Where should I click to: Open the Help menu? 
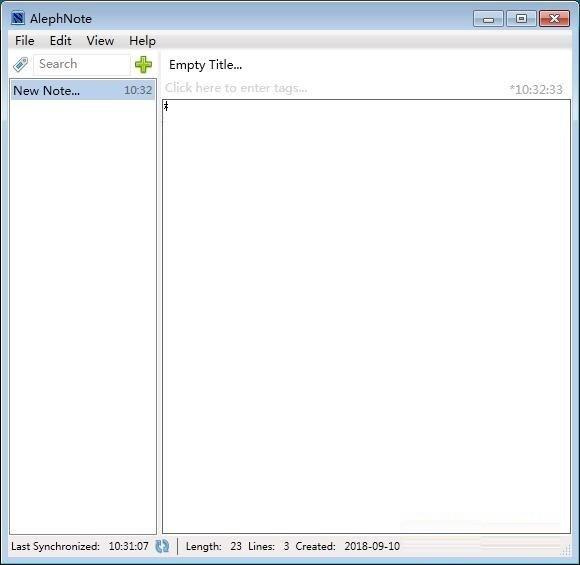(x=142, y=41)
